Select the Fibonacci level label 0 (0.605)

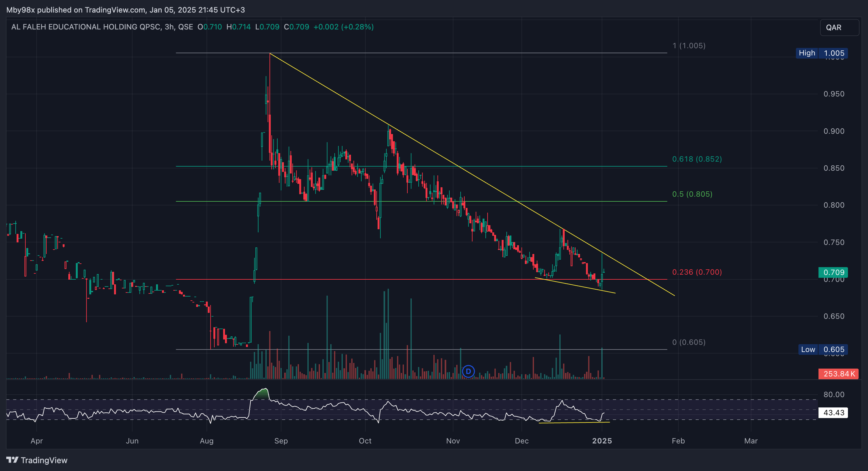(x=689, y=342)
